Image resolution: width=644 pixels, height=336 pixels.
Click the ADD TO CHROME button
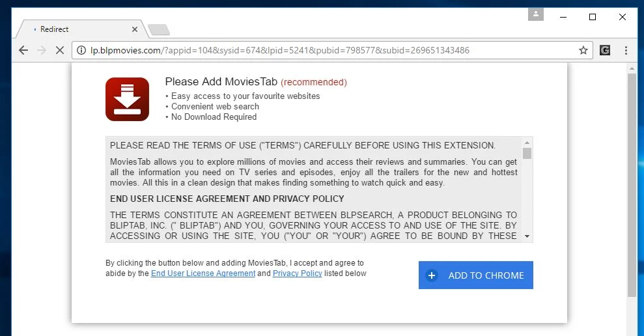pyautogui.click(x=475, y=275)
